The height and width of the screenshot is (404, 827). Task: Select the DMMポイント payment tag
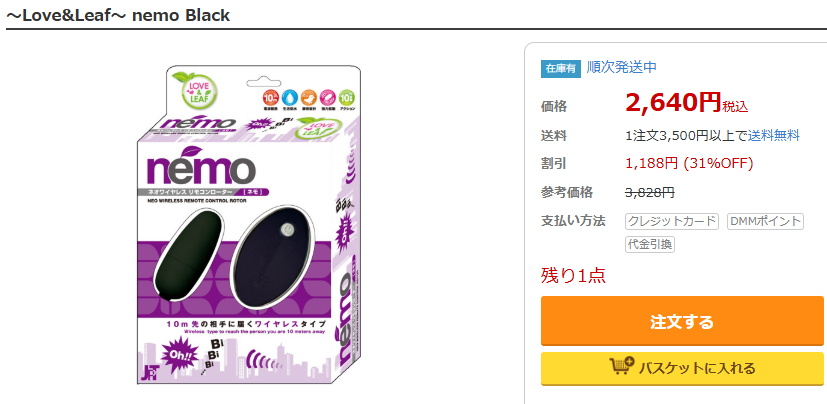point(765,220)
